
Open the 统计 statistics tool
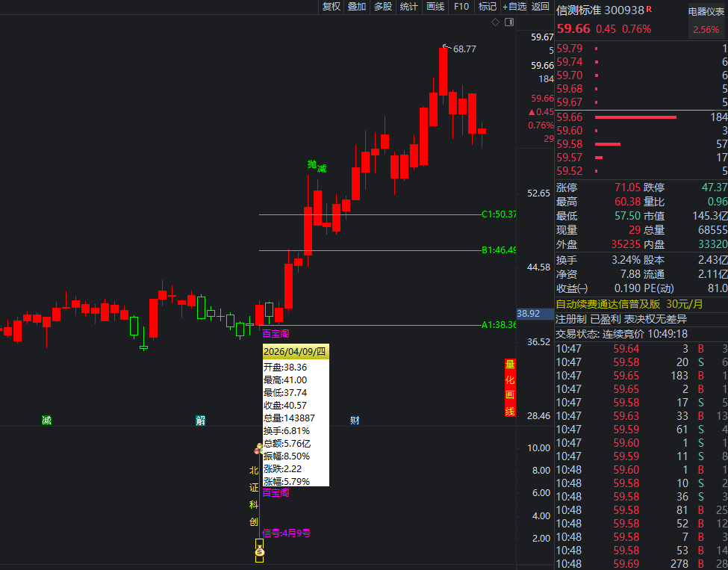coord(408,7)
